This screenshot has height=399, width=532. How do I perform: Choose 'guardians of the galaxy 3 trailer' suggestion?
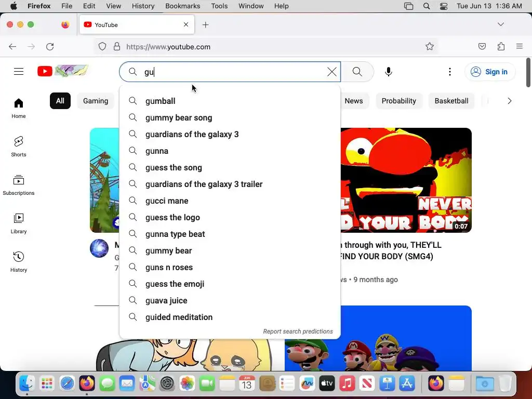pos(230,184)
